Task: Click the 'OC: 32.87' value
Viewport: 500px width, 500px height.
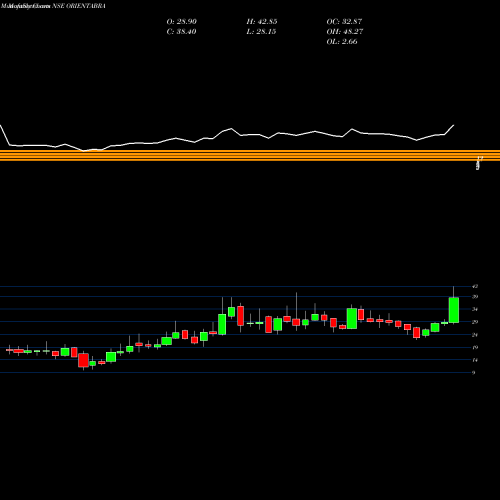Action: click(344, 22)
